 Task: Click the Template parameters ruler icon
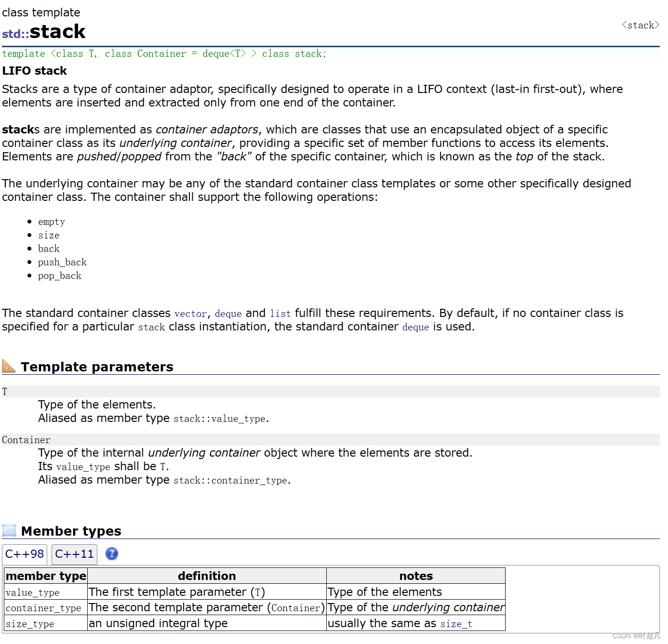(x=9, y=366)
